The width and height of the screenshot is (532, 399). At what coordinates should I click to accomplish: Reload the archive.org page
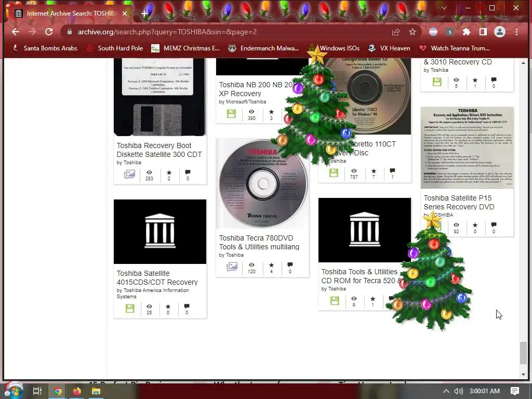click(x=49, y=32)
